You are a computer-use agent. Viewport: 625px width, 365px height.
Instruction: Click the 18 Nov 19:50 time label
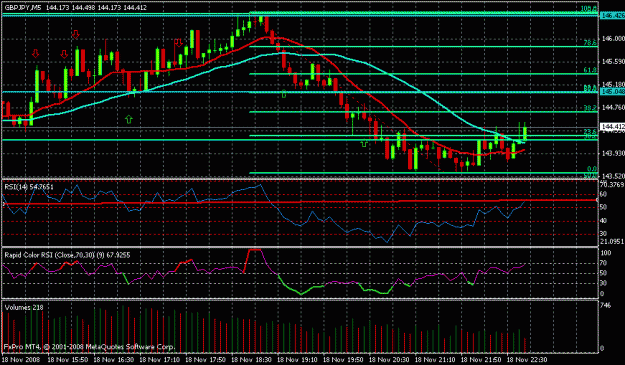[x=343, y=359]
